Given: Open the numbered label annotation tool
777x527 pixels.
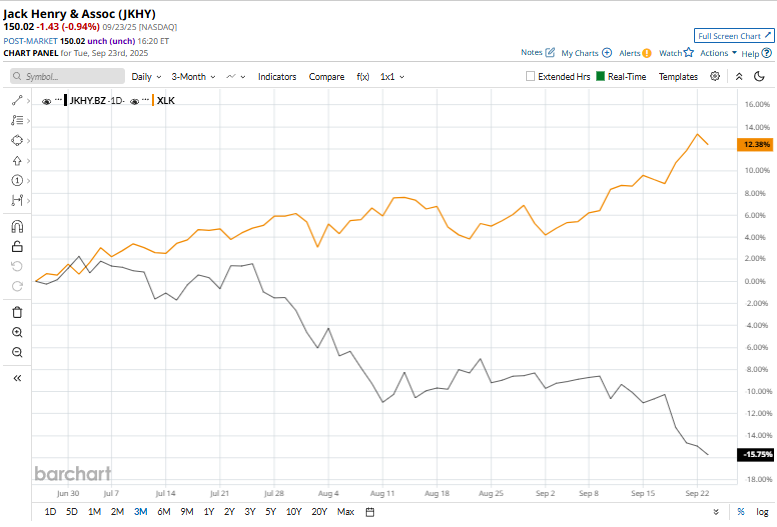Looking at the screenshot, I should (x=17, y=180).
